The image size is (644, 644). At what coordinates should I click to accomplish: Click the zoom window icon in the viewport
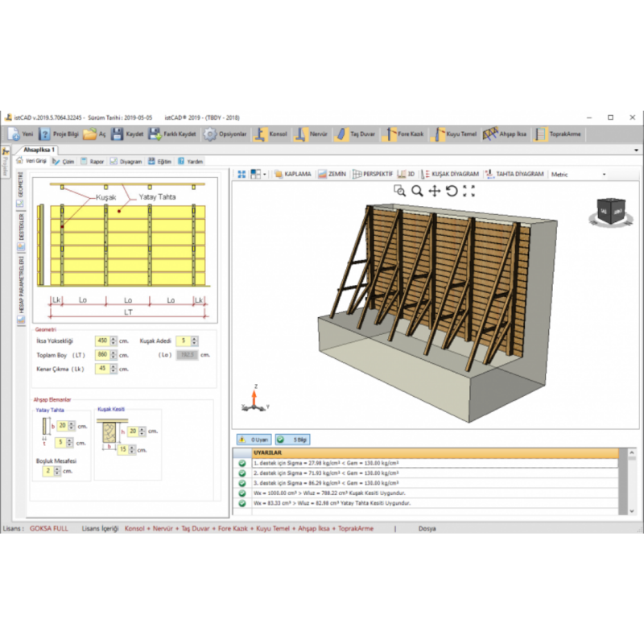click(399, 191)
